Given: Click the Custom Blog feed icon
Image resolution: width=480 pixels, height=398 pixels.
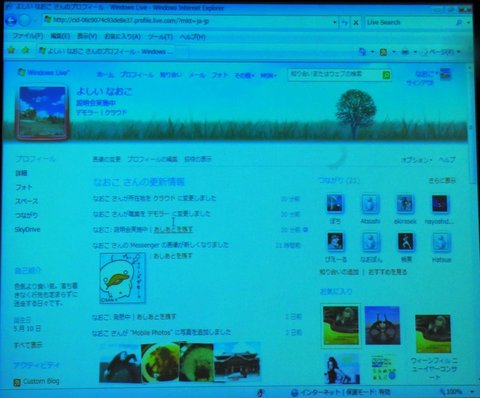Looking at the screenshot, I should pos(17,382).
